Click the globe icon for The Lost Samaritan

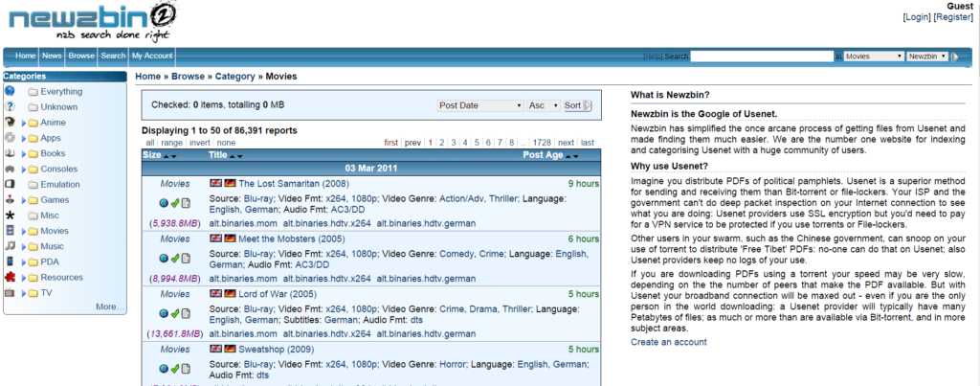point(164,203)
